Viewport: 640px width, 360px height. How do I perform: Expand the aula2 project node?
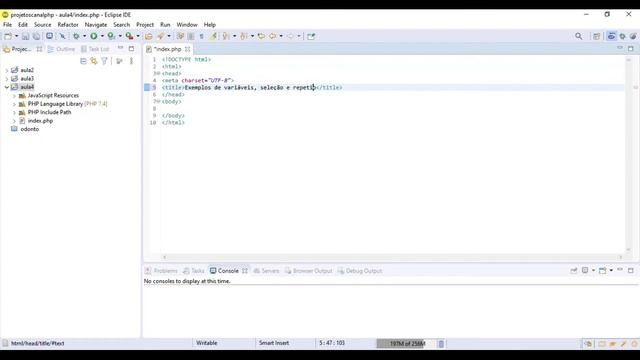click(x=7, y=70)
